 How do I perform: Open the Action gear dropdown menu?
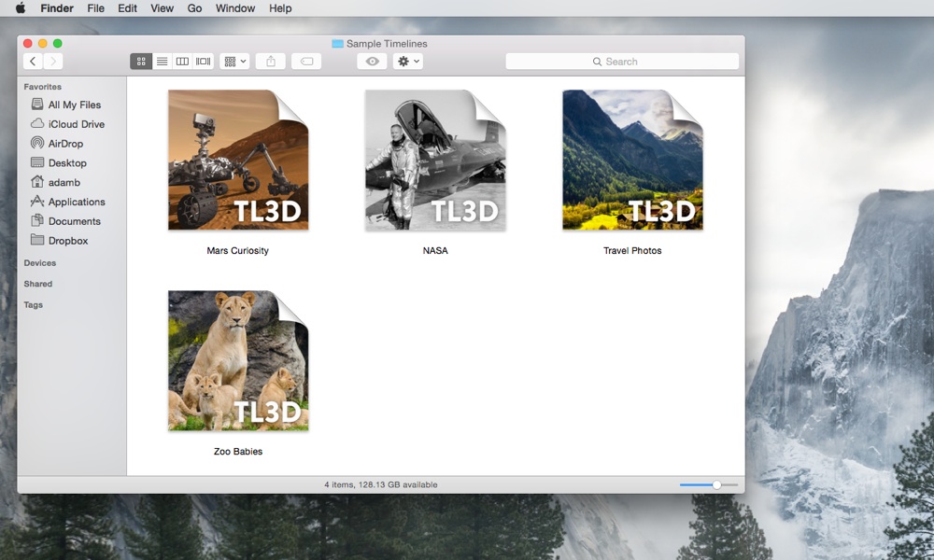(x=408, y=62)
